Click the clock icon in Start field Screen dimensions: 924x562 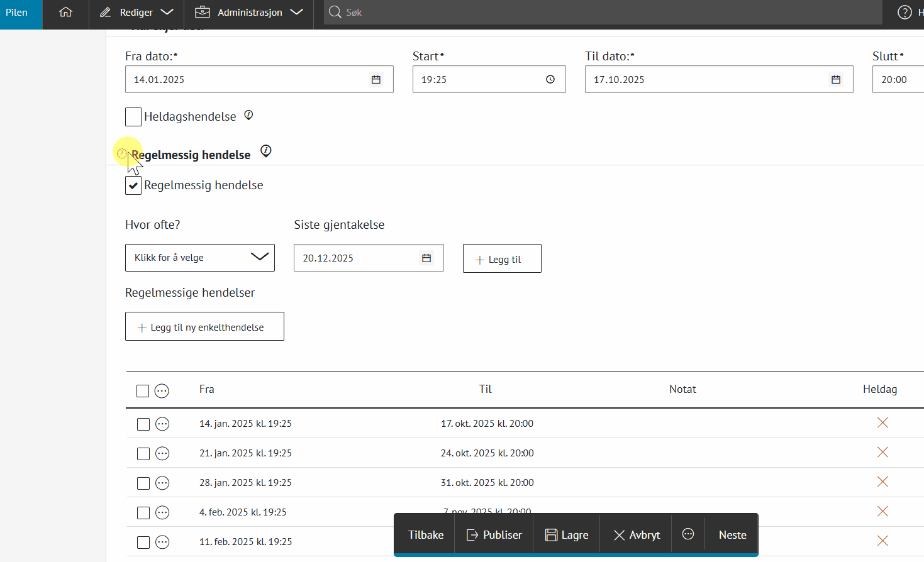pos(550,80)
